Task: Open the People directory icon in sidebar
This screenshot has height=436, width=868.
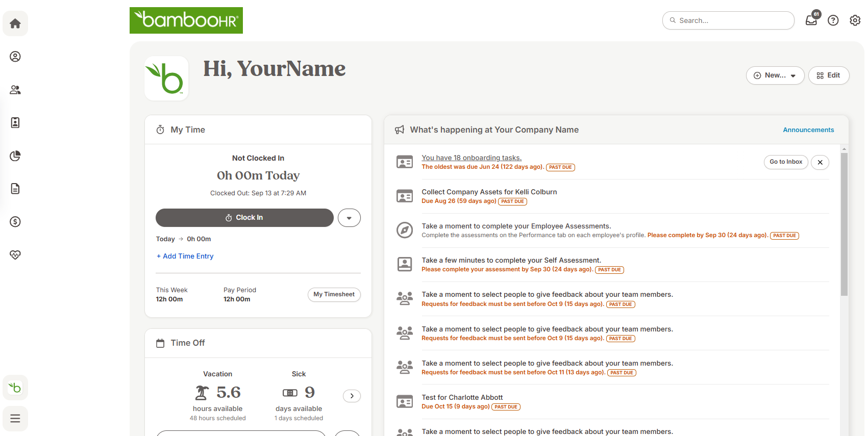Action: coord(15,90)
